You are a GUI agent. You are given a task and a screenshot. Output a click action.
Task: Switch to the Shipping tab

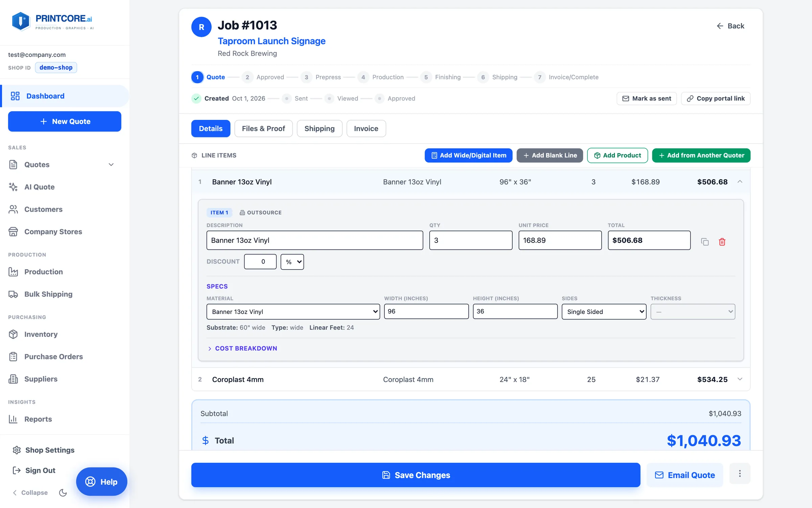[319, 129]
